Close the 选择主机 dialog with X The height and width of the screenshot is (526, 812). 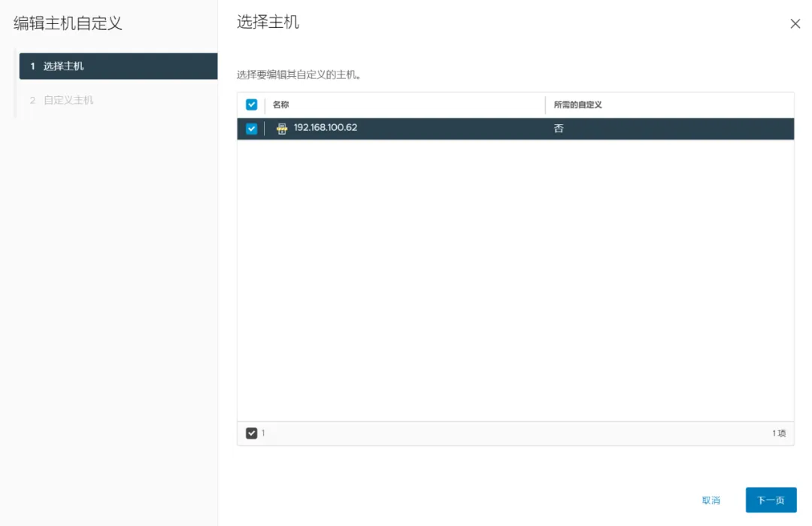coord(795,24)
